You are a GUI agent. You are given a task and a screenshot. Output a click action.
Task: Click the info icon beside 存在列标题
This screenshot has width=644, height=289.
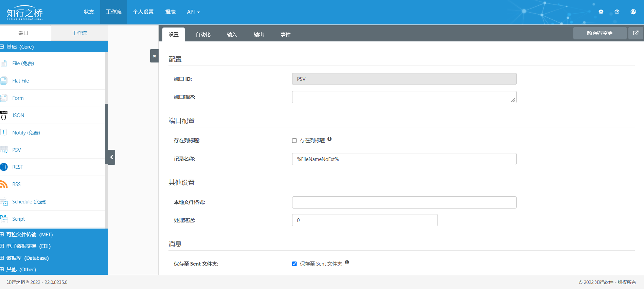pos(329,139)
